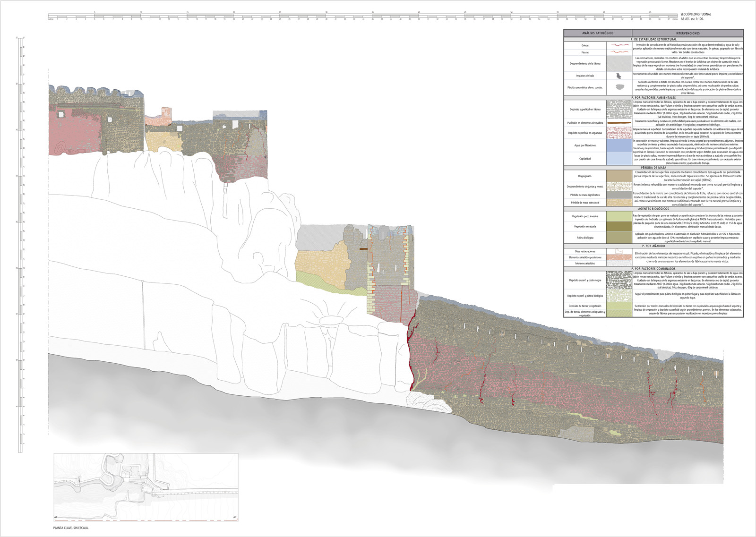This screenshot has height=537, width=756.
Task: Click the Intervenciones column header
Action: [687, 33]
